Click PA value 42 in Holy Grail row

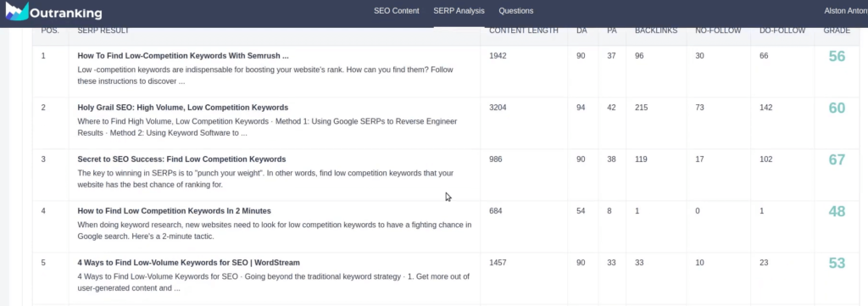611,108
